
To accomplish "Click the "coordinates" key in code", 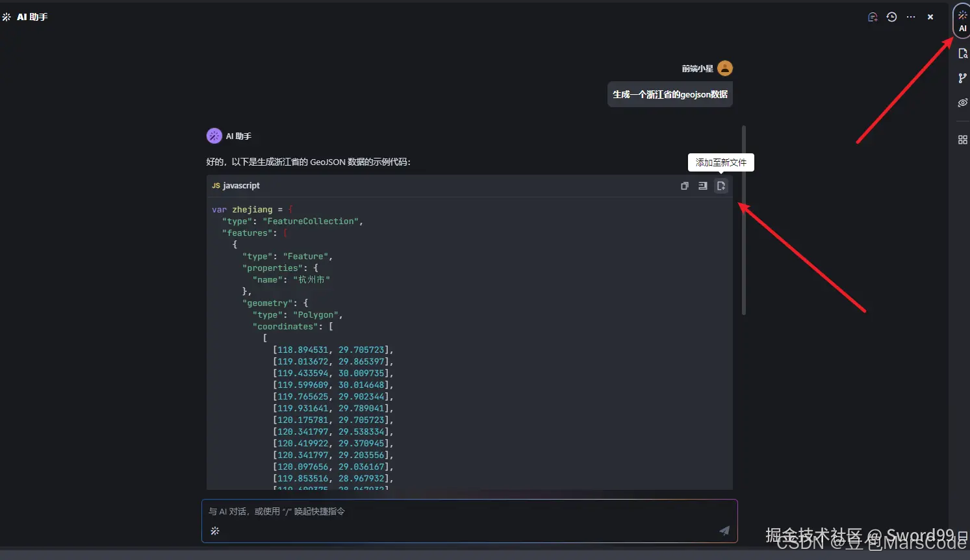I will [x=285, y=327].
